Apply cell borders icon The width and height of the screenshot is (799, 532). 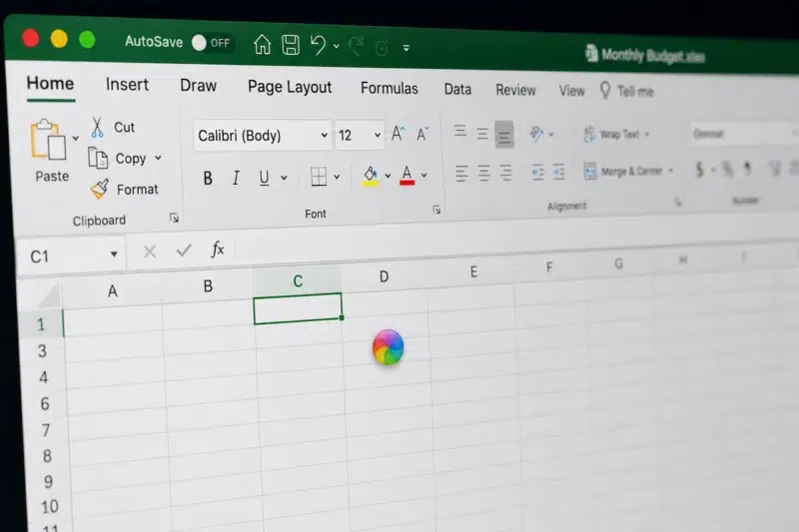pyautogui.click(x=319, y=177)
